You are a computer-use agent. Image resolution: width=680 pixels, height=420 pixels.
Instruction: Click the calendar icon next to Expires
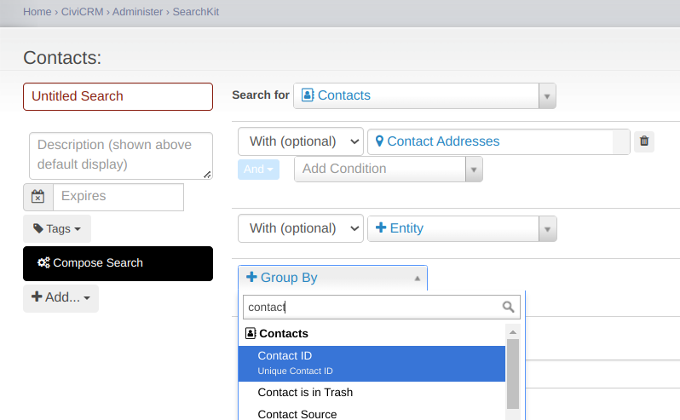point(38,197)
